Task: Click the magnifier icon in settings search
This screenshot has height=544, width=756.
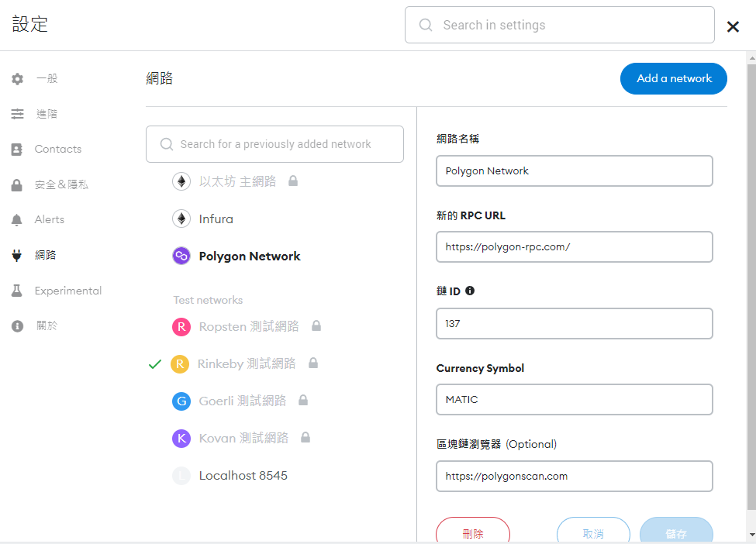Action: tap(426, 26)
